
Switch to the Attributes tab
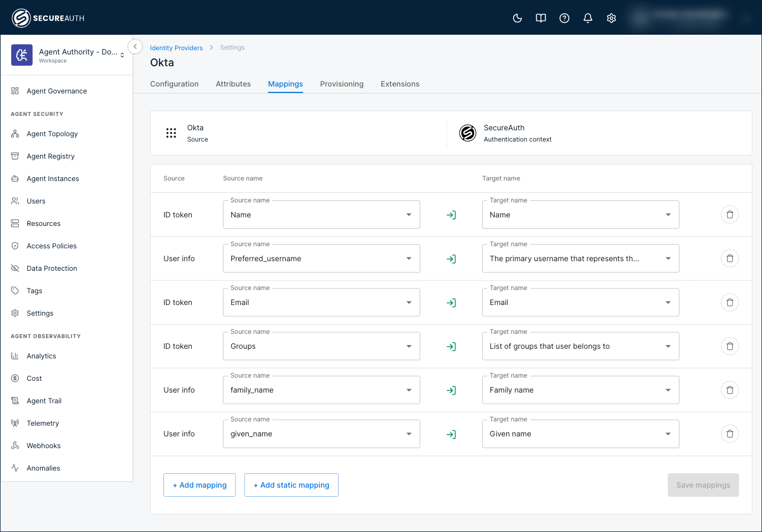pos(233,84)
